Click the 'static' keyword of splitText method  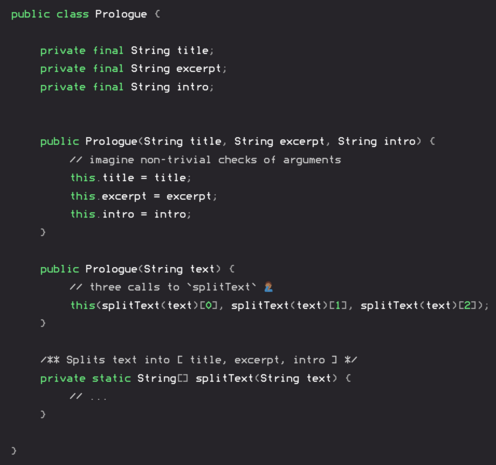coord(111,378)
